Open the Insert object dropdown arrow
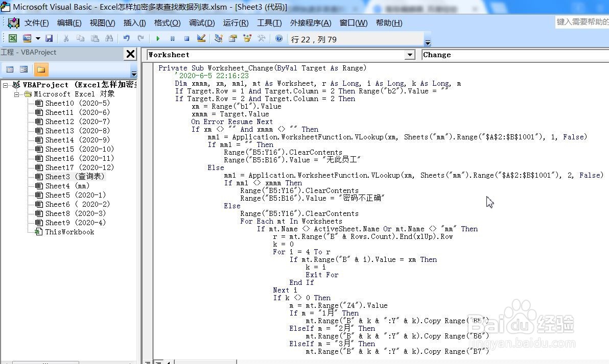The width and height of the screenshot is (609, 364). 38,38
